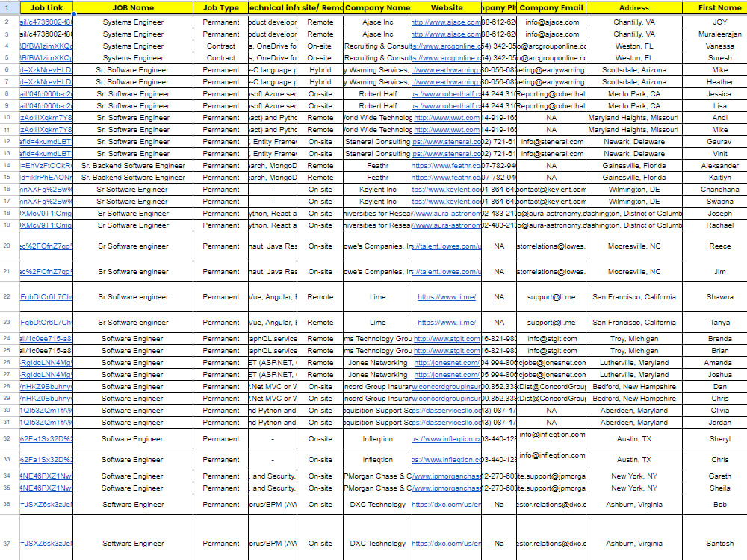The width and height of the screenshot is (747, 560).
Task: Click first name 'Joshua' in row 27
Action: pos(719,375)
